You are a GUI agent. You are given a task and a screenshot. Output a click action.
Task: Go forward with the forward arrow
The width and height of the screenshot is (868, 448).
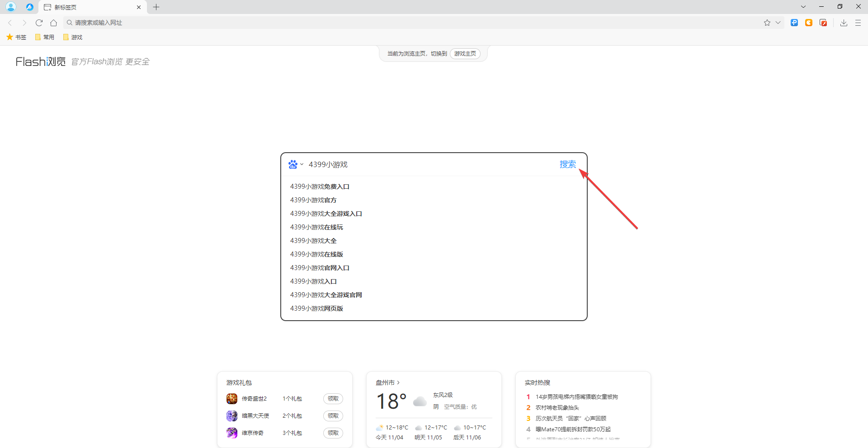click(24, 23)
